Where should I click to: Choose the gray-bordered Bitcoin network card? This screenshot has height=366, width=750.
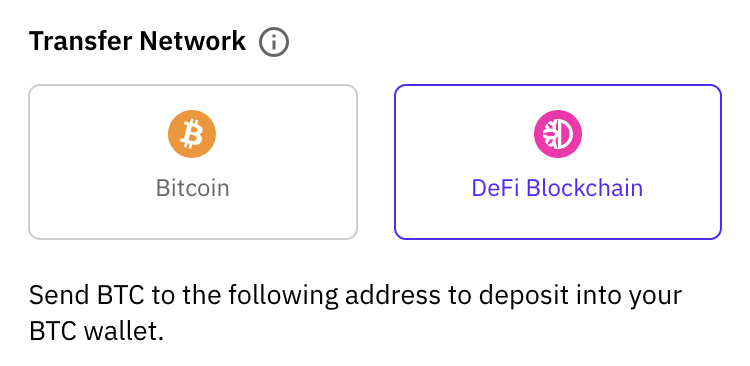(193, 162)
